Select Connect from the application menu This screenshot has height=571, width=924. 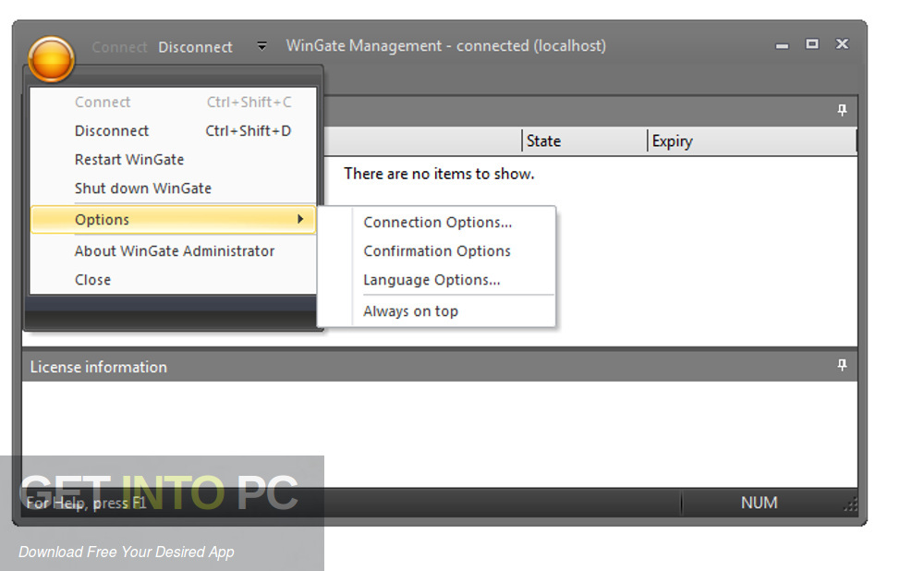click(x=174, y=102)
